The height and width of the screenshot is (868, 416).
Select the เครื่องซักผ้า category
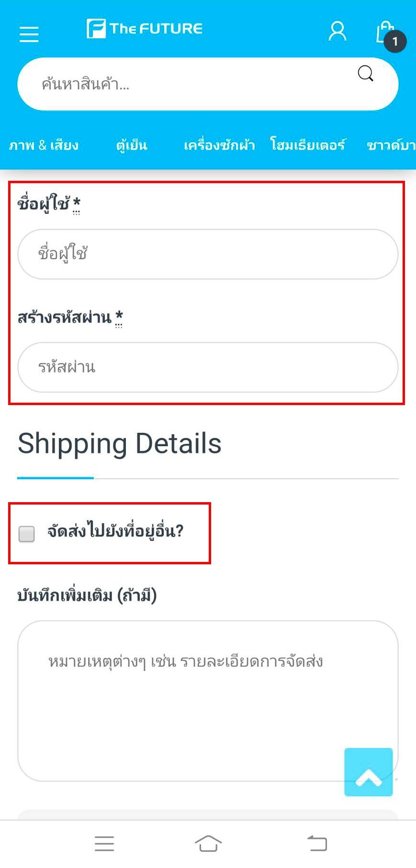[x=219, y=145]
